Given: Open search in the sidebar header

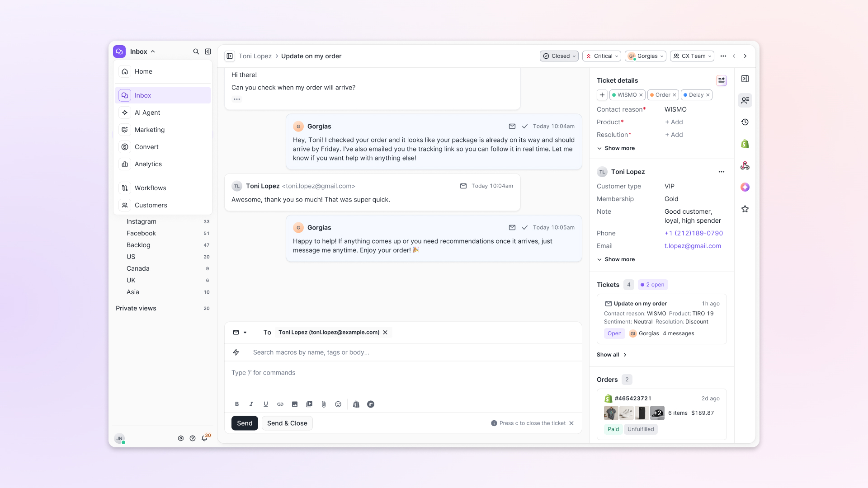Looking at the screenshot, I should 196,52.
